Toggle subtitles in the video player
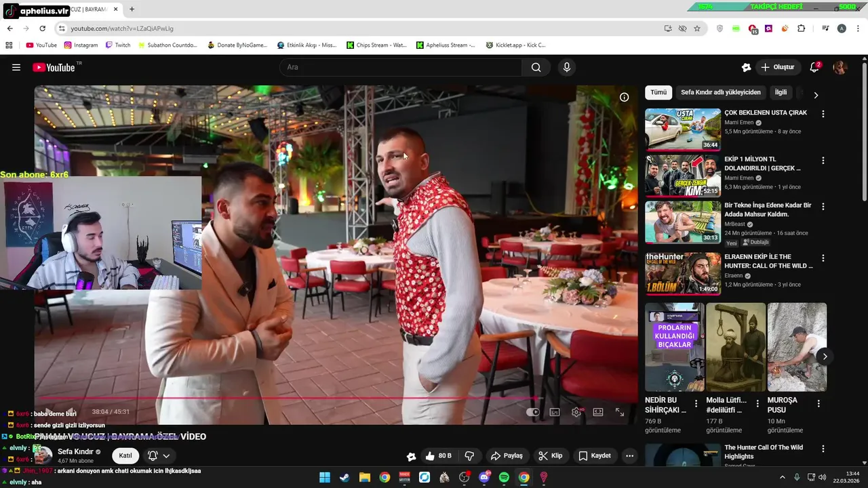This screenshot has width=868, height=488. (x=555, y=412)
